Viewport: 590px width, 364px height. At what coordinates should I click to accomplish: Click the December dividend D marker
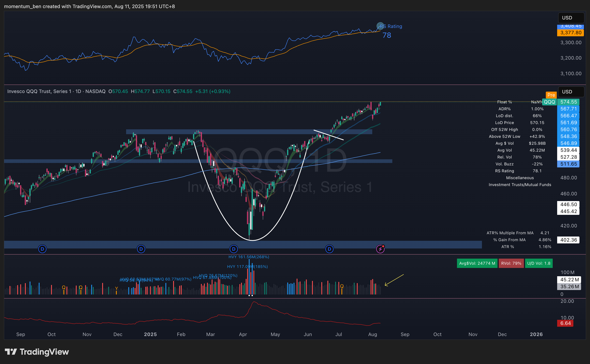click(141, 249)
